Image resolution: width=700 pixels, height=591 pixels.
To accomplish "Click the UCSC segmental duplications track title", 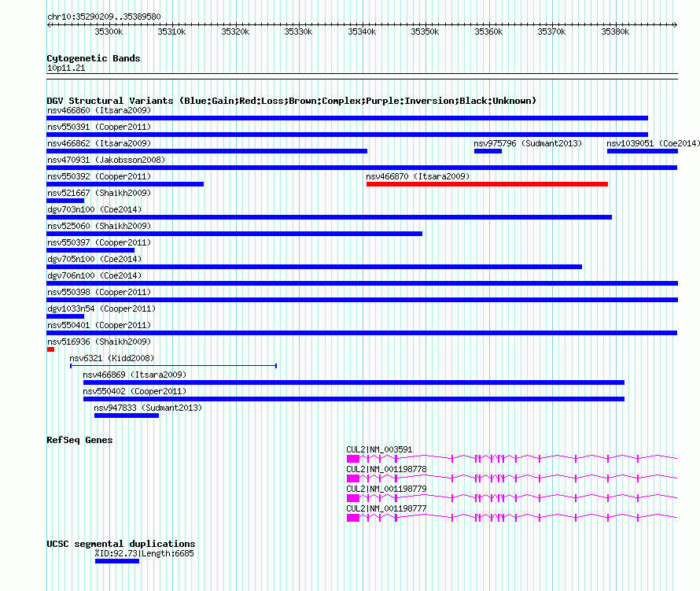I will tap(121, 544).
